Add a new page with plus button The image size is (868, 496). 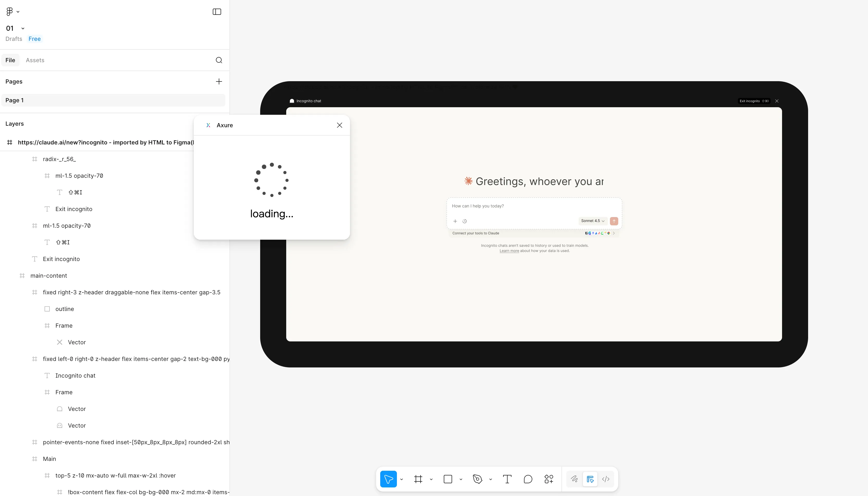[219, 81]
